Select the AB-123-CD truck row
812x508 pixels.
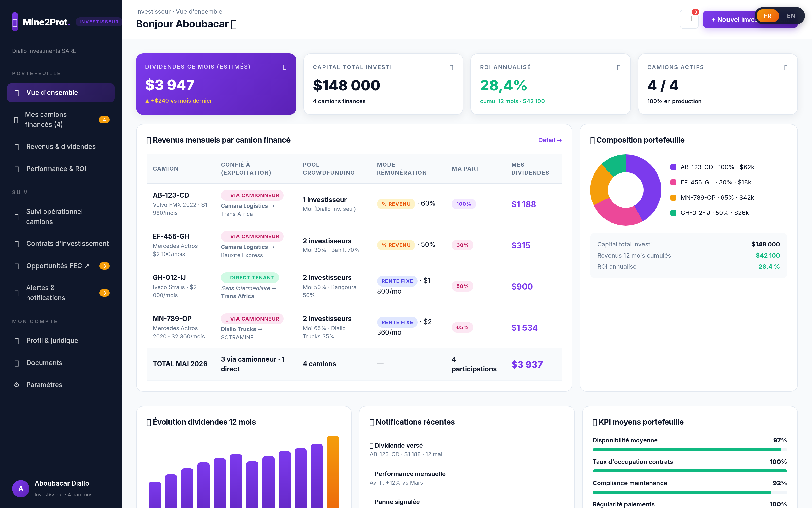354,204
